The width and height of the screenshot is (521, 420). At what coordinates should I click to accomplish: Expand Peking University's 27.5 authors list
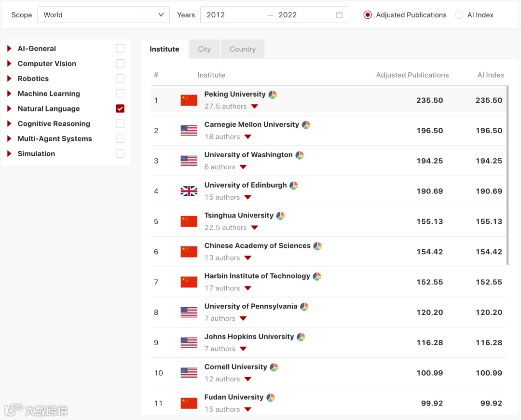255,107
